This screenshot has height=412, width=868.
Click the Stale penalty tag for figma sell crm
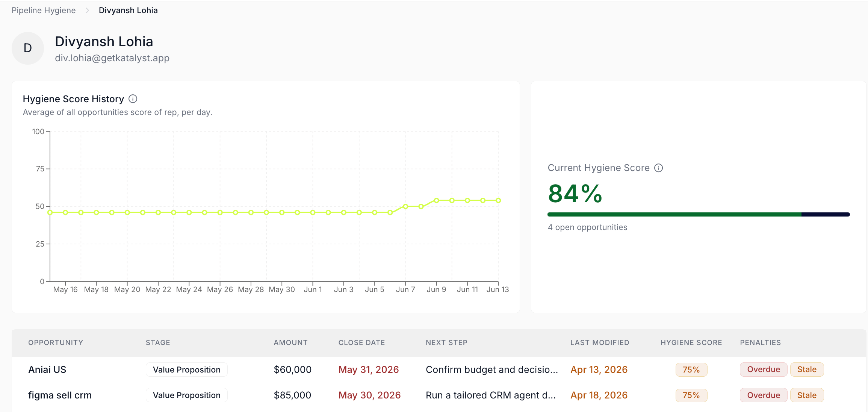pyautogui.click(x=807, y=395)
